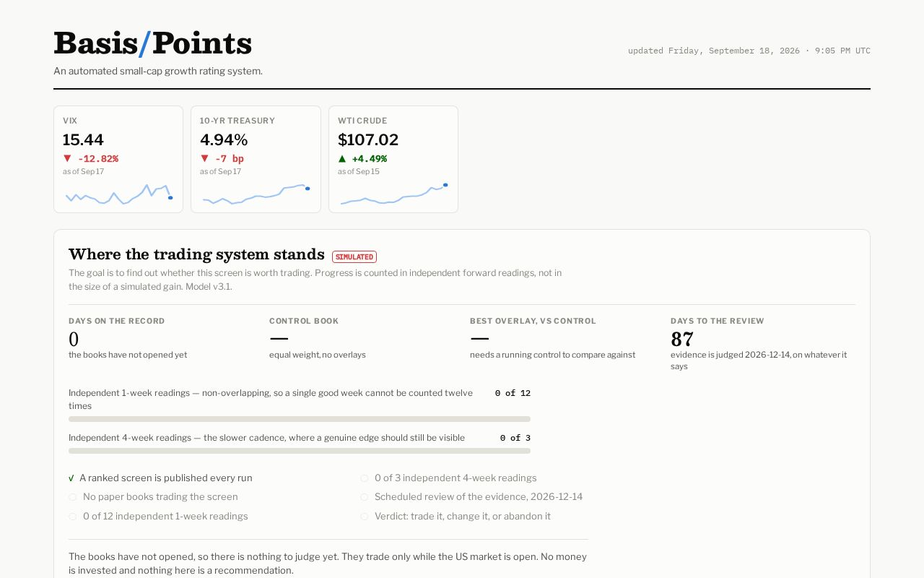Click the VIX sparkline chart
The width and height of the screenshot is (924, 578).
point(119,194)
